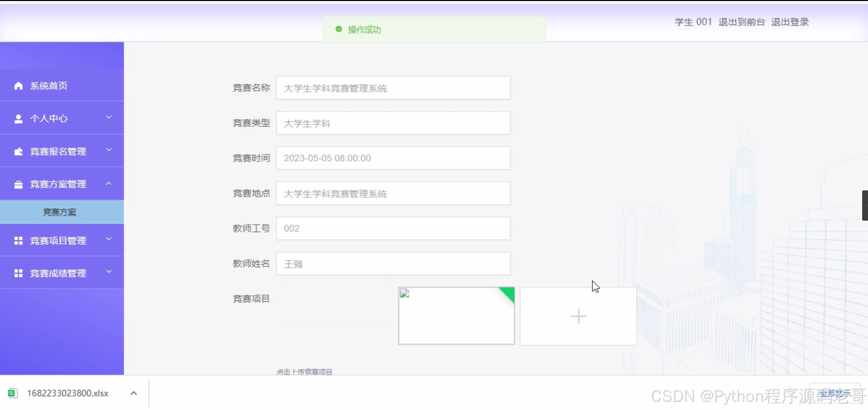The width and height of the screenshot is (868, 410).
Task: Click the briefcase icon beside 竞赛方案管理
Action: point(19,185)
